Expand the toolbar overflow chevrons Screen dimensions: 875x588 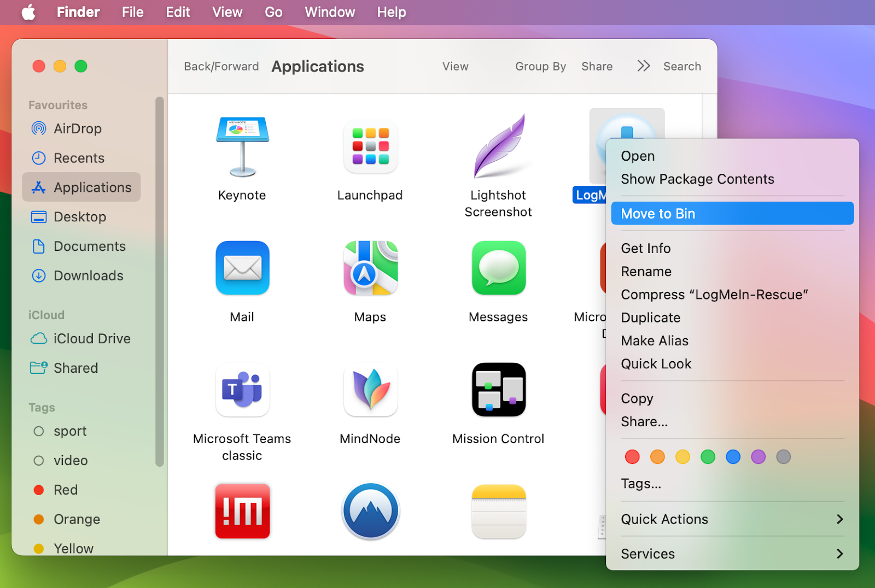(644, 66)
